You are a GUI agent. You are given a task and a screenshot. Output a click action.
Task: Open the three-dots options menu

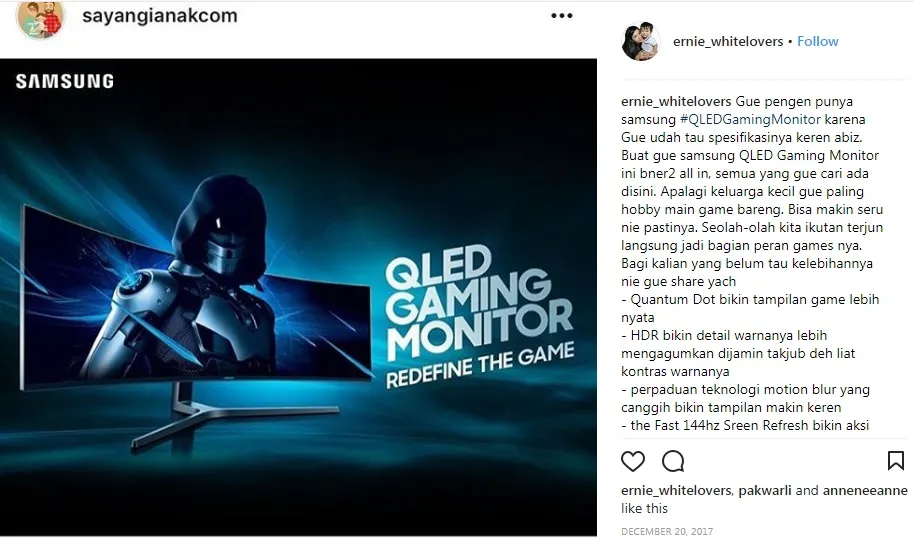pos(561,16)
